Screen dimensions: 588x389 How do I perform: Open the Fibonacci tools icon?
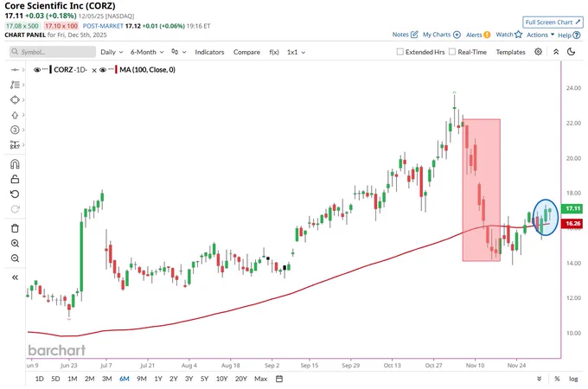click(15, 85)
